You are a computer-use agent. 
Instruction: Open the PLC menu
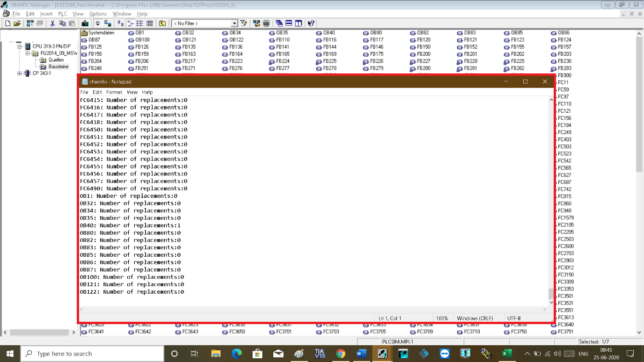(x=62, y=14)
